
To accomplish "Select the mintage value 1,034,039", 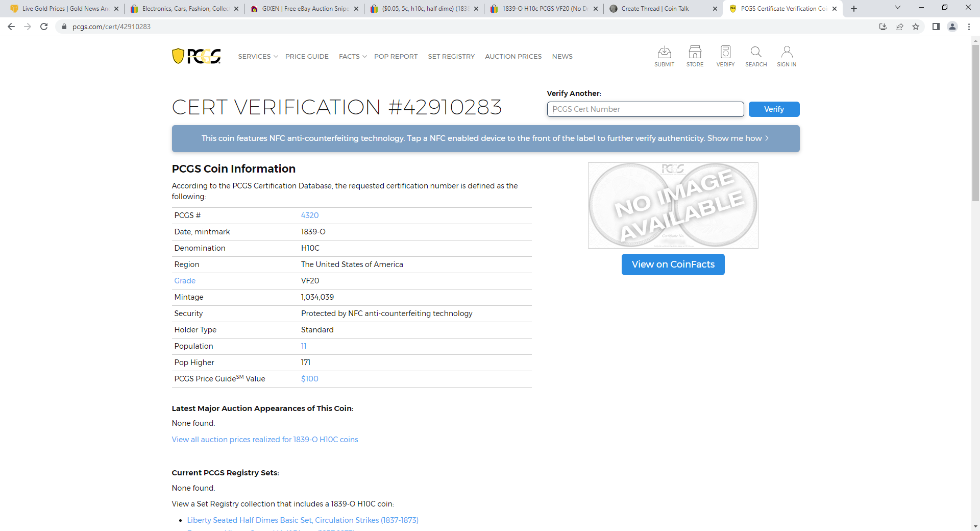I will [x=317, y=297].
